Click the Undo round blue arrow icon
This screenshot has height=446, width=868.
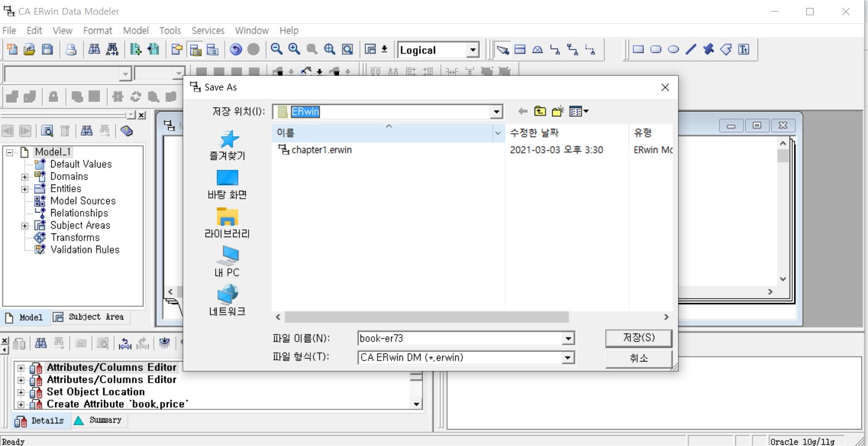click(236, 49)
